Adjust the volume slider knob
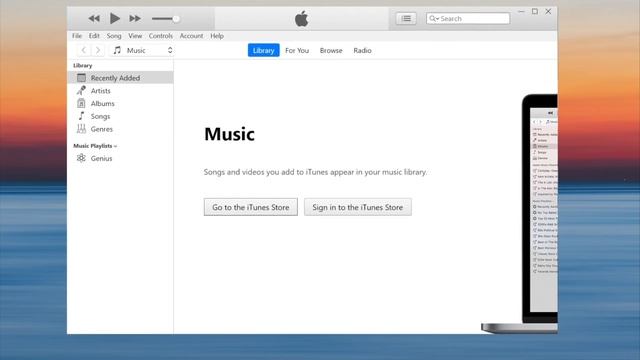This screenshot has width=640, height=360. (176, 19)
